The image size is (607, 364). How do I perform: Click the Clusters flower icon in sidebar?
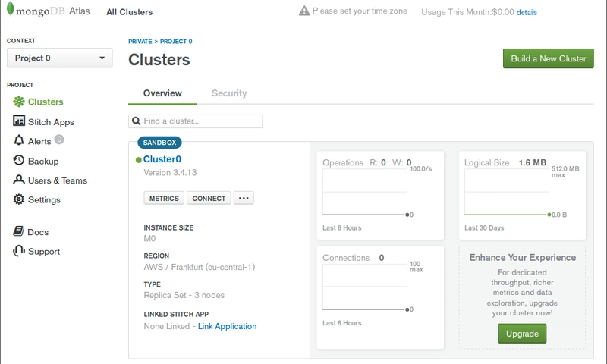coord(18,102)
